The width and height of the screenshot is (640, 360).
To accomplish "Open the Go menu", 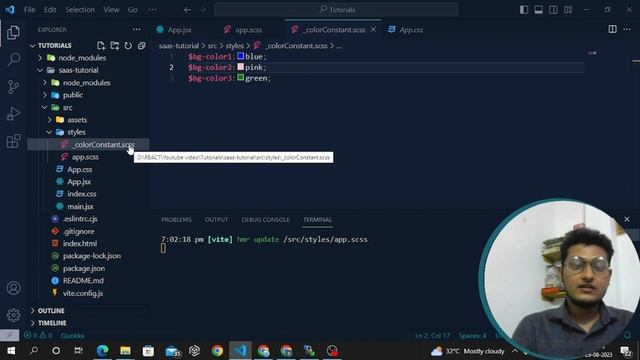I will tap(133, 10).
